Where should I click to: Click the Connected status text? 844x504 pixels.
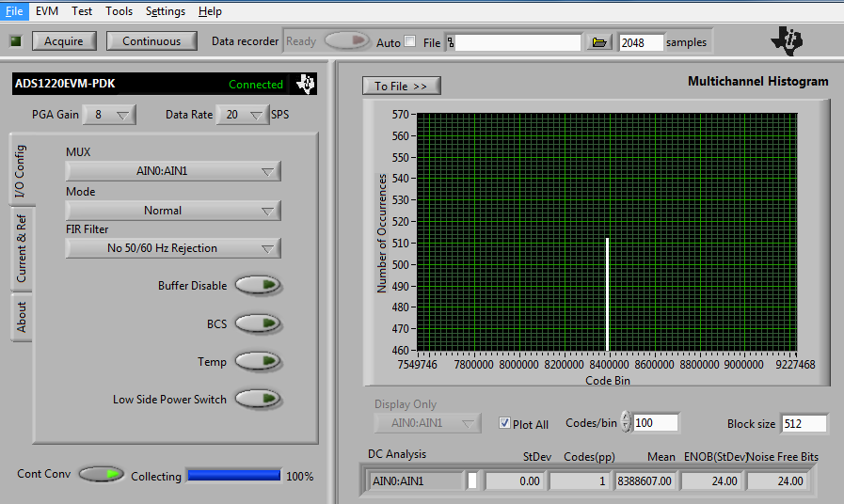click(256, 85)
